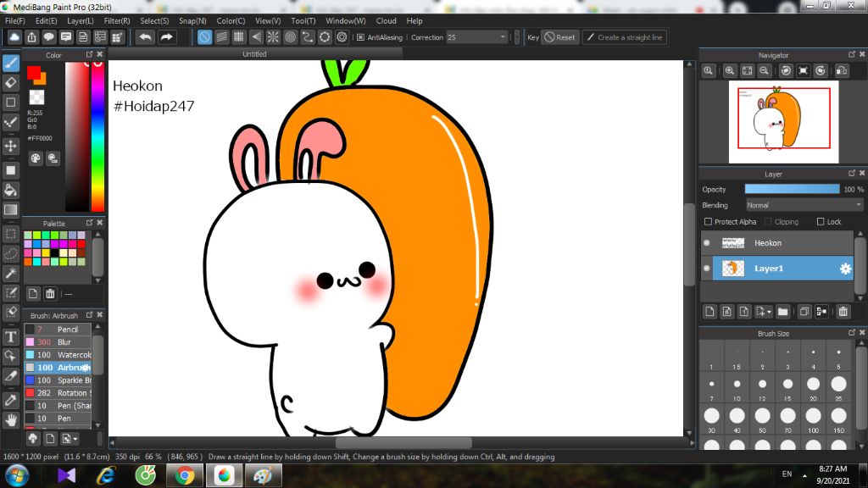Image resolution: width=868 pixels, height=488 pixels.
Task: Create a new layer folder
Action: [782, 312]
